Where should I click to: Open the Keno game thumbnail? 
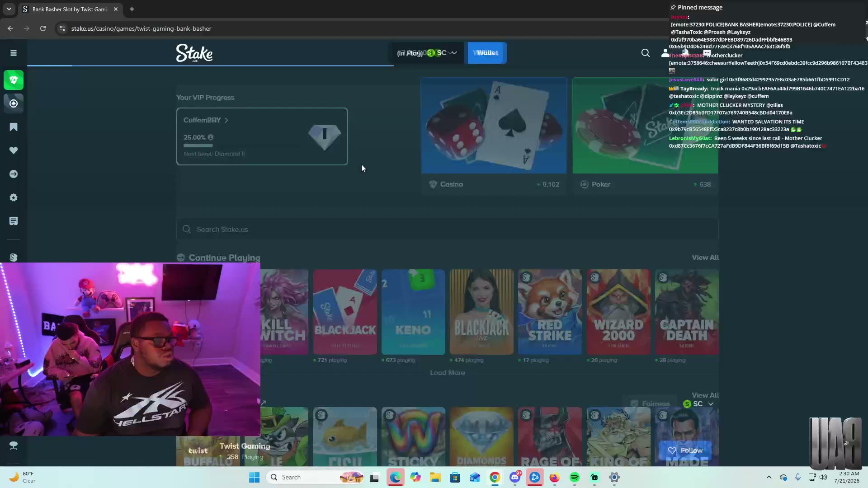[414, 312]
